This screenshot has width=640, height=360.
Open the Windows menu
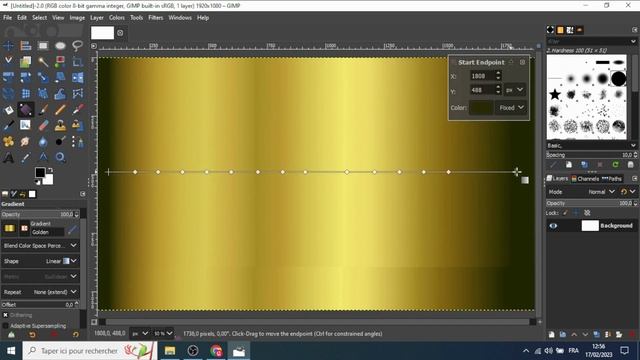(180, 18)
